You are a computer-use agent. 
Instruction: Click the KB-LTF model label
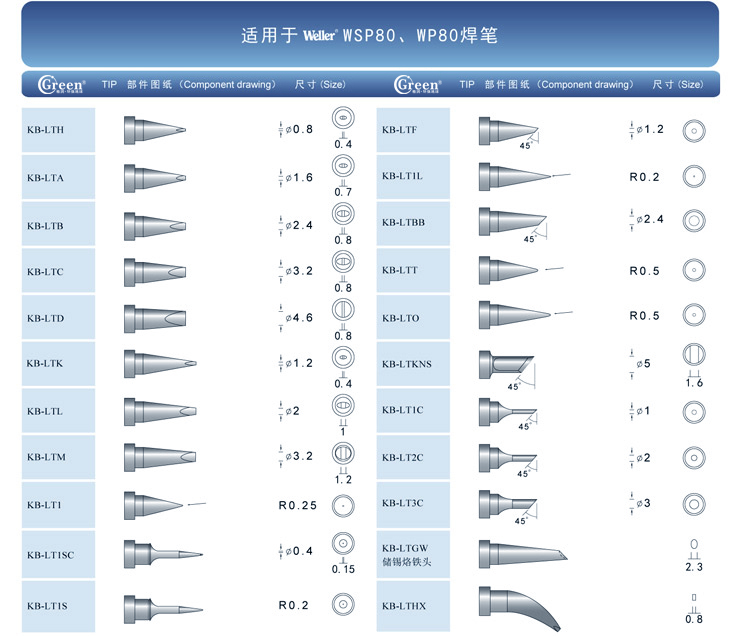click(400, 130)
